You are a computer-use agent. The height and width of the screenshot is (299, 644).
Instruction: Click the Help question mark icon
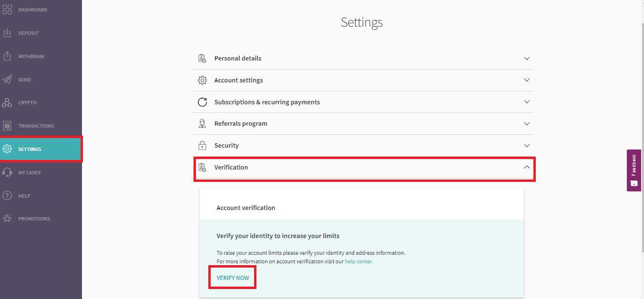(7, 196)
